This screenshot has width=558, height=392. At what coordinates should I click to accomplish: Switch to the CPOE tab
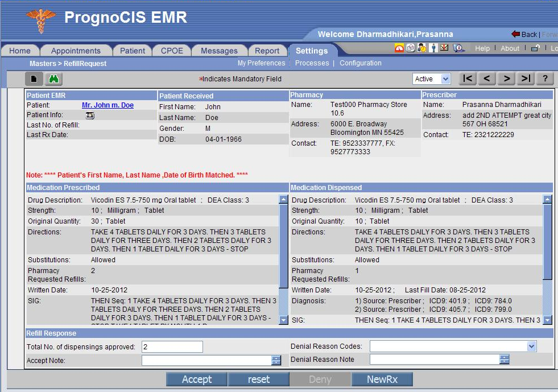click(172, 51)
